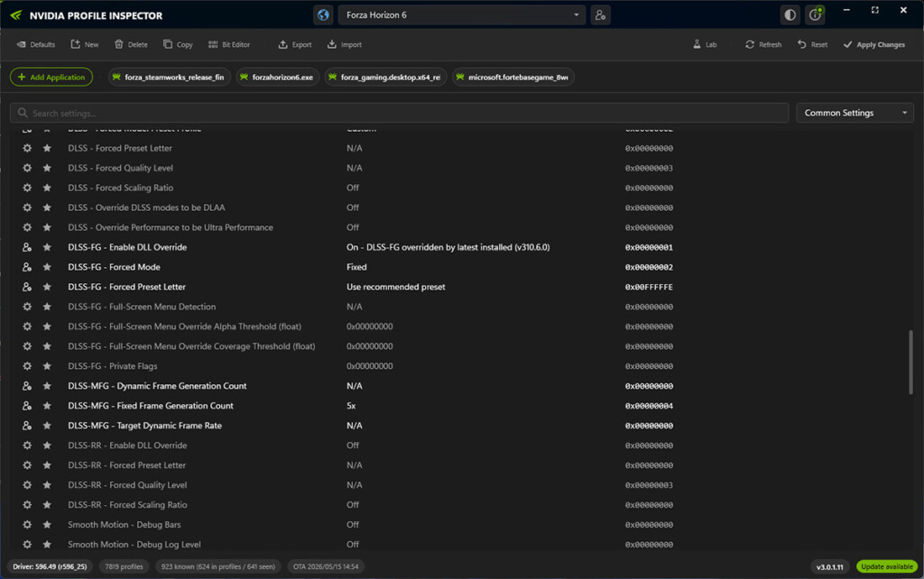Click the OTA 2026/05/15 status badge
Viewport: 924px width, 579px height.
[326, 566]
